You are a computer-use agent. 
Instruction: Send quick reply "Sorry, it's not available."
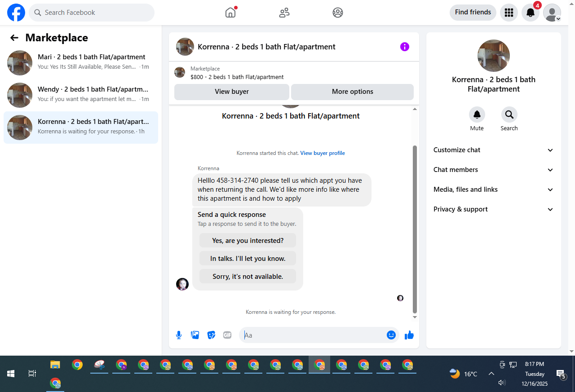tap(248, 277)
